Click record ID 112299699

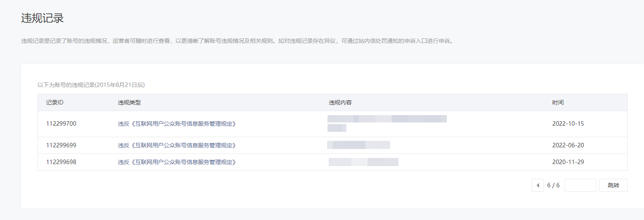pyautogui.click(x=61, y=145)
